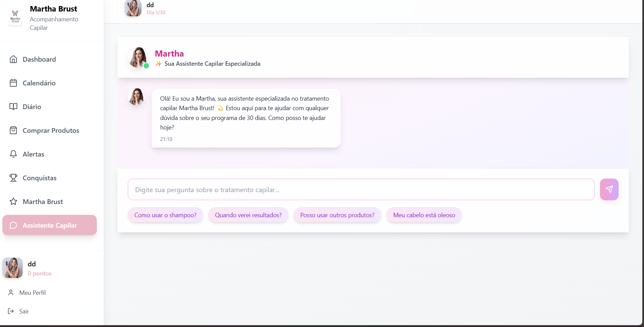This screenshot has height=327, width=644.
Task: Click the Sair logout icon
Action: pyautogui.click(x=11, y=311)
